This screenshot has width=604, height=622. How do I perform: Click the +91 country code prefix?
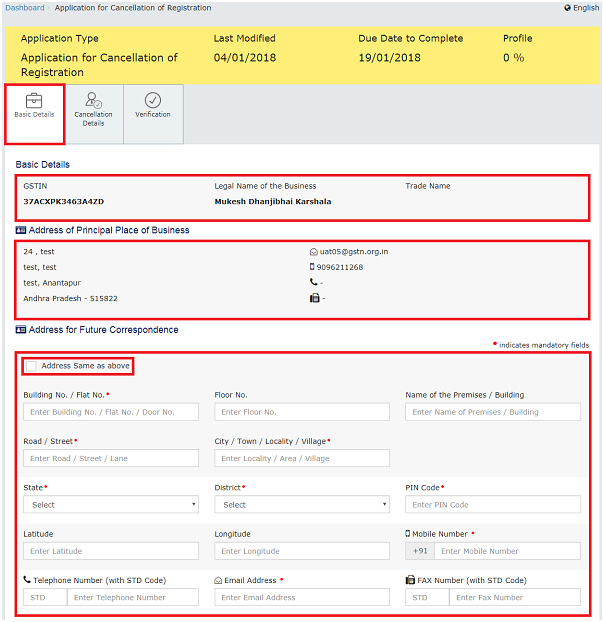coord(420,551)
